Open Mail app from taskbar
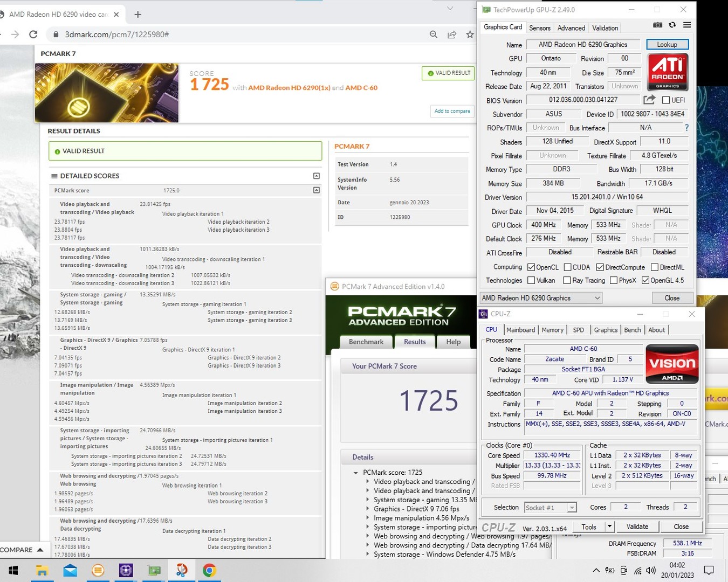The width and height of the screenshot is (728, 582). click(70, 570)
